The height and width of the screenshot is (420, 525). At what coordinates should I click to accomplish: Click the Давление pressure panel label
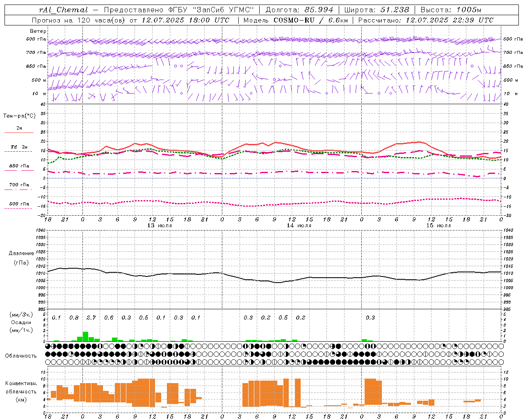21,253
